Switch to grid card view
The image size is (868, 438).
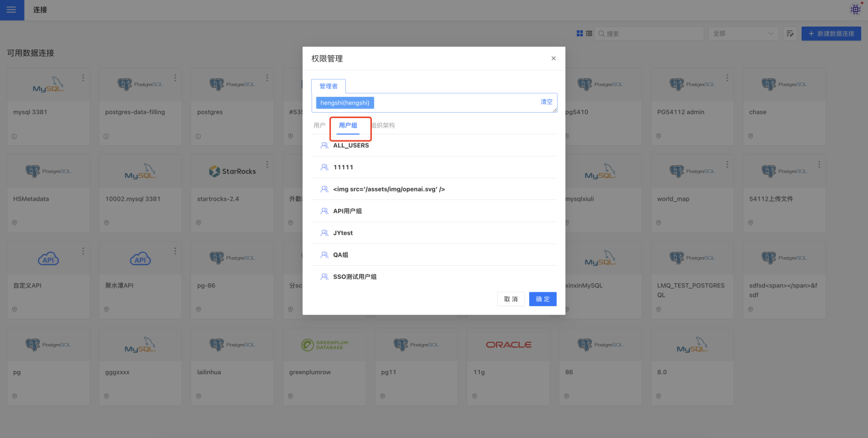[x=580, y=34]
